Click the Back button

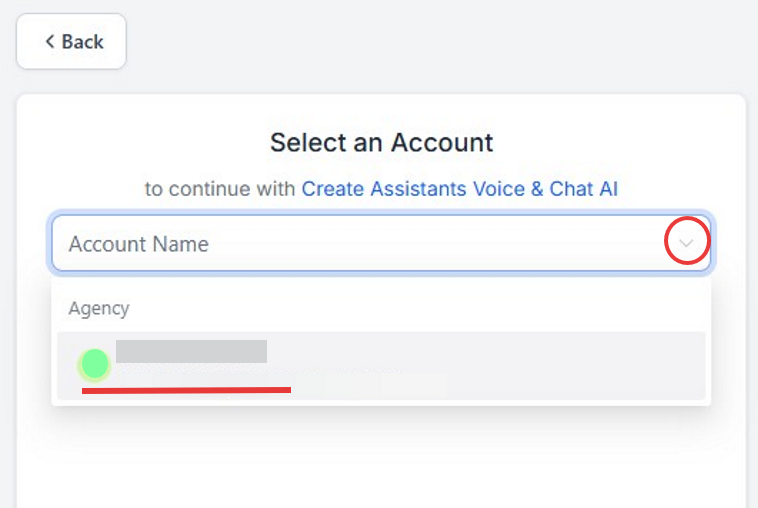click(x=72, y=42)
